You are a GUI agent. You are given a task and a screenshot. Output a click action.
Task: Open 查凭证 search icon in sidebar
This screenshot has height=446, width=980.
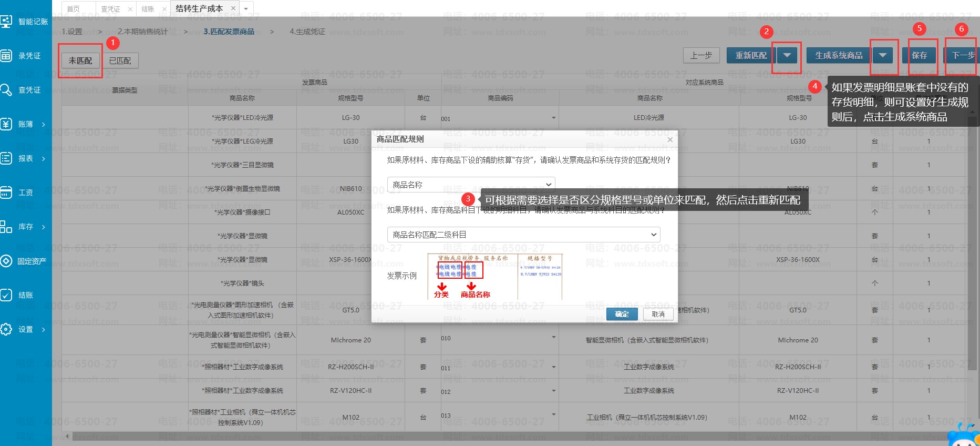[6, 90]
